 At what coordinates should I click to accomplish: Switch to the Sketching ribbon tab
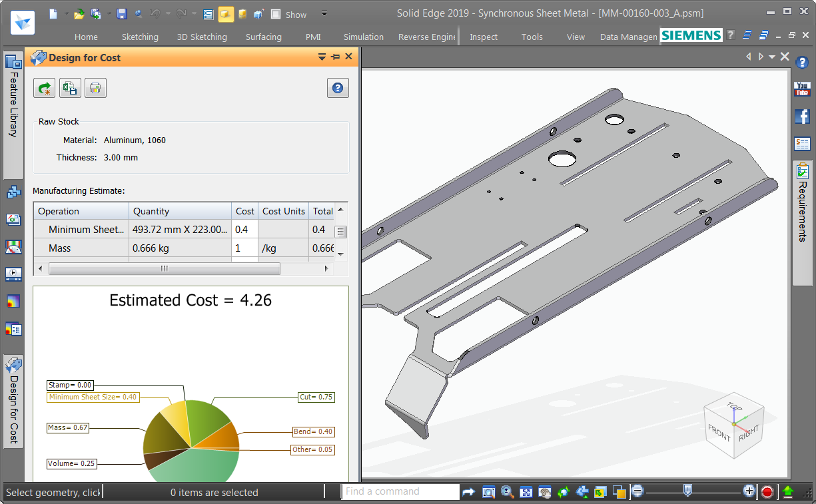pos(140,37)
